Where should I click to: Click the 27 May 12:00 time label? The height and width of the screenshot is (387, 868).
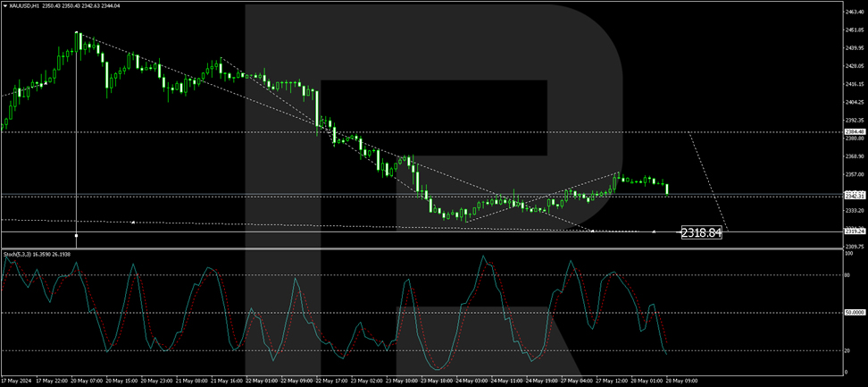(x=613, y=381)
